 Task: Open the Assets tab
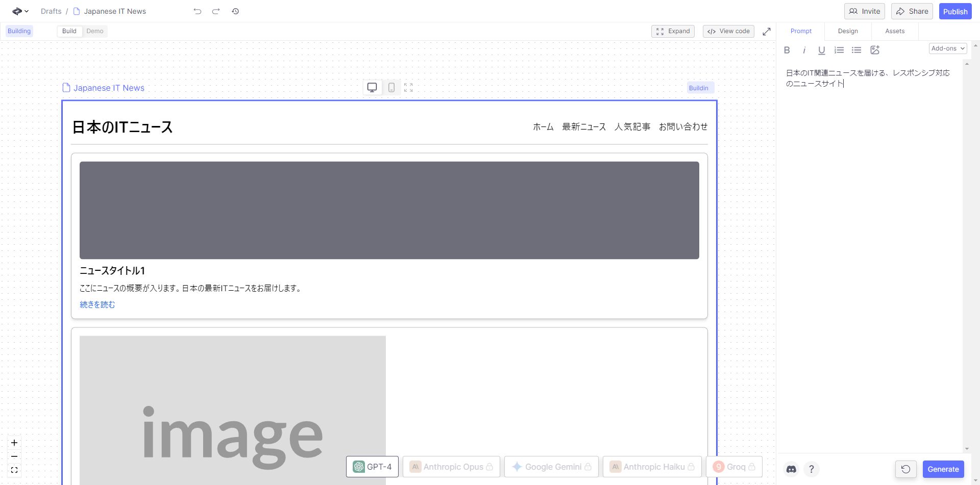[x=894, y=31]
